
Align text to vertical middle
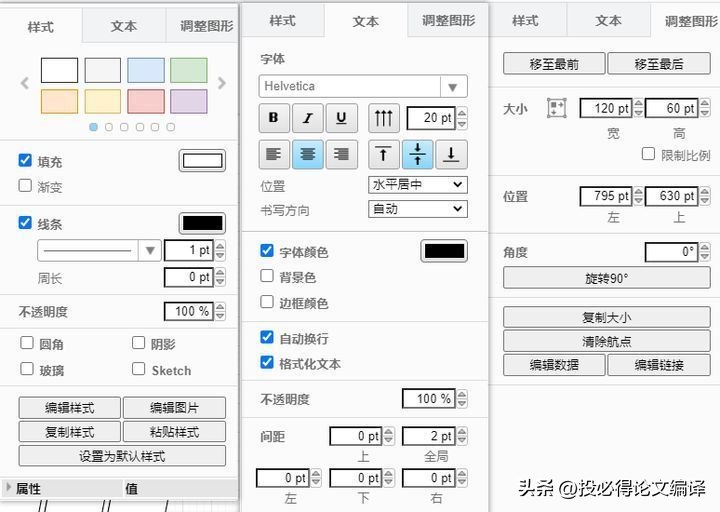click(417, 154)
